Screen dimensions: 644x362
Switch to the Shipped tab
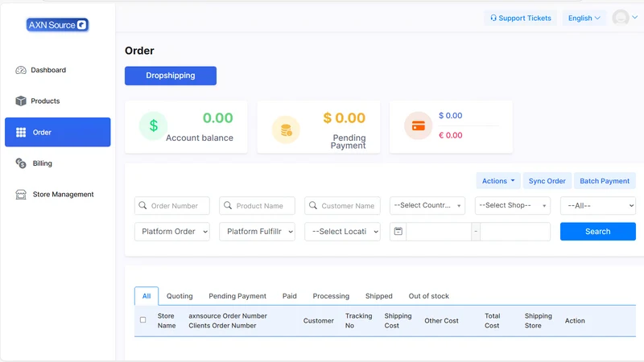(378, 296)
